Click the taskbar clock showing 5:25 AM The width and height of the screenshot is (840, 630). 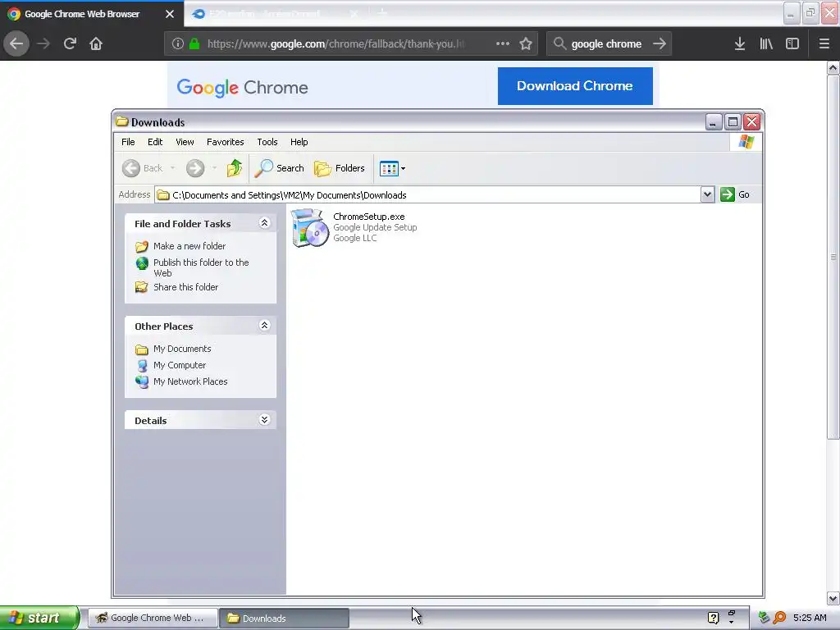point(810,618)
